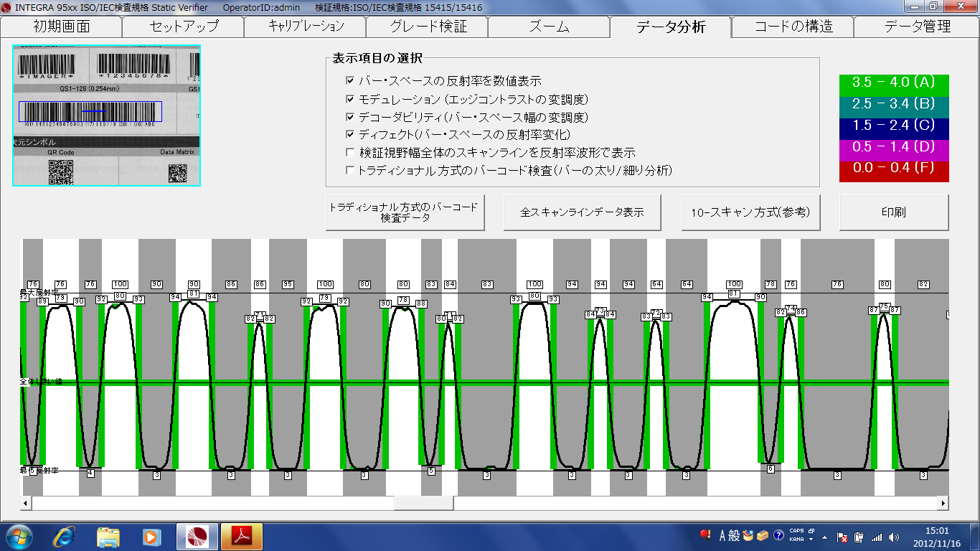This screenshot has width=980, height=551.
Task: Select the INTEGRA verifier icon in taskbar
Action: click(x=197, y=536)
